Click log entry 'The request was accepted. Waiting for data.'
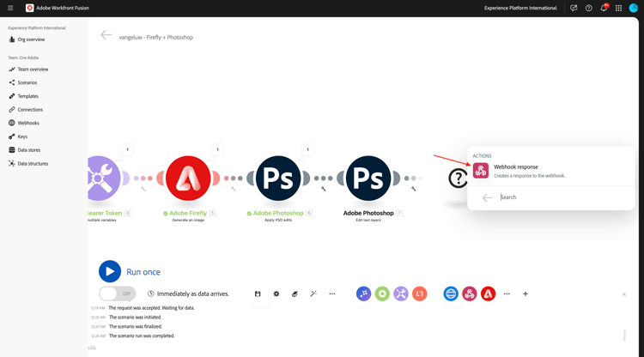 [151, 308]
